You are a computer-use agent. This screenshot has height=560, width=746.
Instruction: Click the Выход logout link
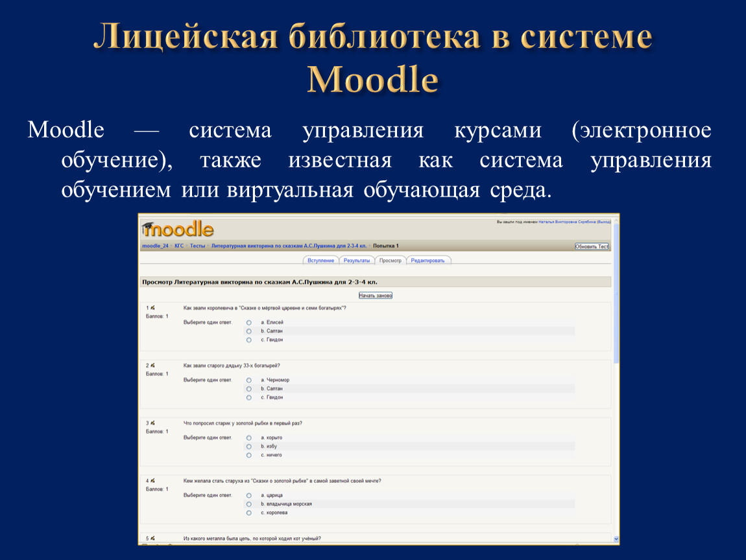[603, 222]
